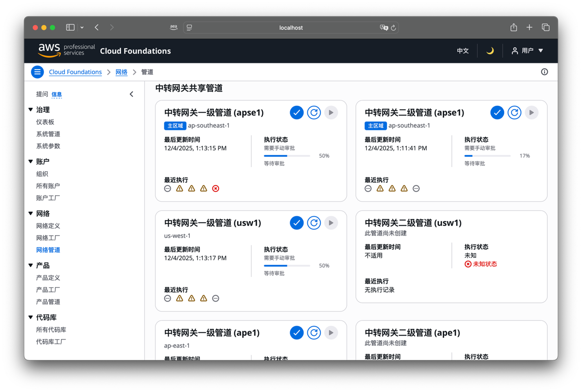Open 网络工厂 in the sidebar
This screenshot has height=392, width=582.
(48, 238)
